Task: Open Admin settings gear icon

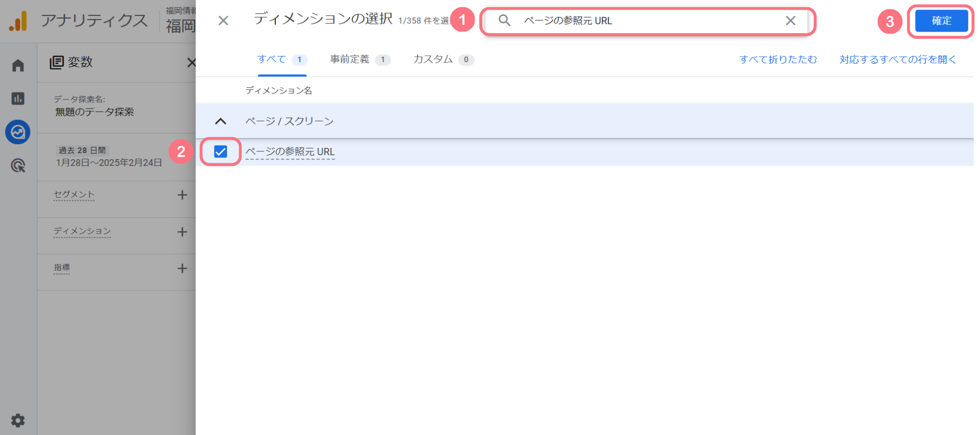Action: (18, 420)
